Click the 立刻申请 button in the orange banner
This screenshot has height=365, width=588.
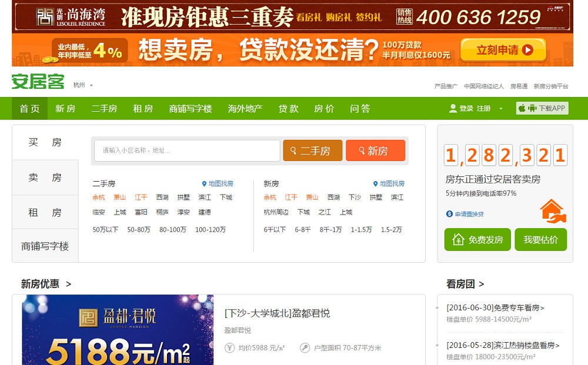(x=503, y=50)
